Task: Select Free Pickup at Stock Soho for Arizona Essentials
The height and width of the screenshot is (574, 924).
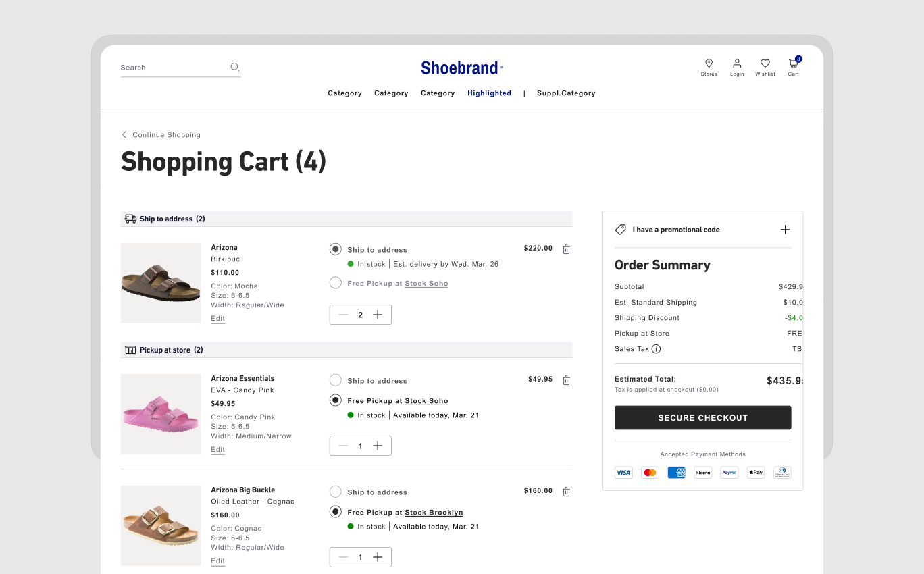Action: (x=336, y=400)
